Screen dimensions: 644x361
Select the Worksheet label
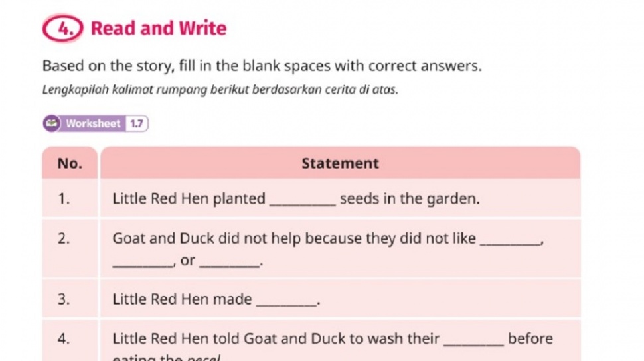point(93,123)
